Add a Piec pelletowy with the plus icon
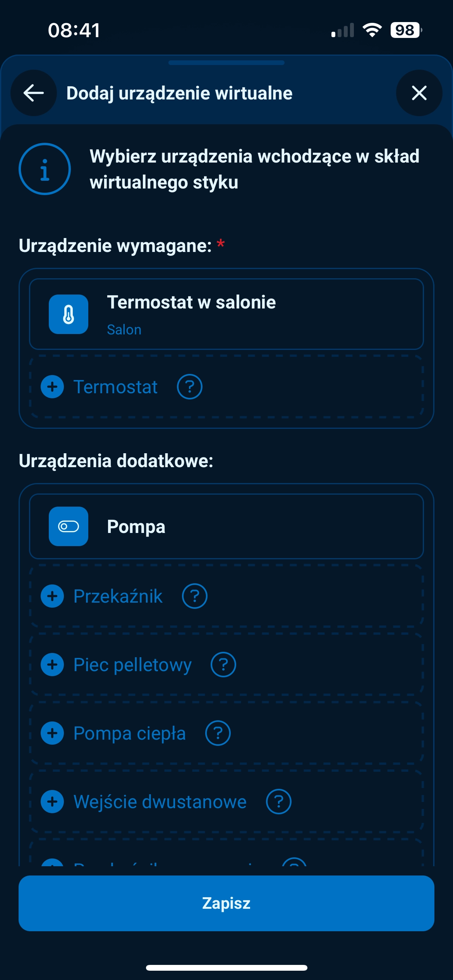The width and height of the screenshot is (453, 980). click(52, 665)
